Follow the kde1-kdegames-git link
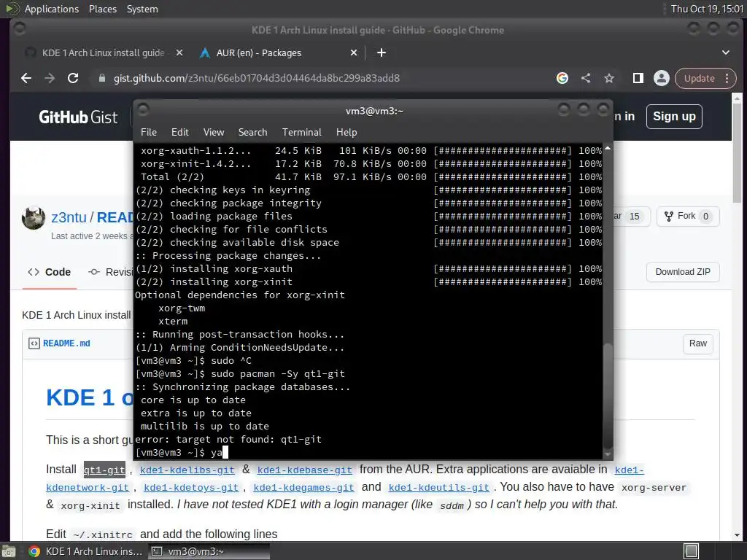The height and width of the screenshot is (560, 747). (x=303, y=488)
